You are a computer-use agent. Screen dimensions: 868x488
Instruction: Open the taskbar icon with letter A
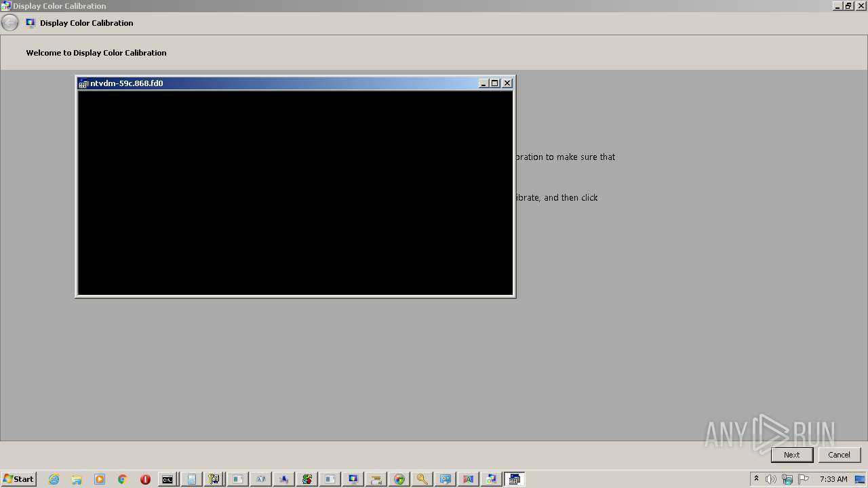pos(468,479)
